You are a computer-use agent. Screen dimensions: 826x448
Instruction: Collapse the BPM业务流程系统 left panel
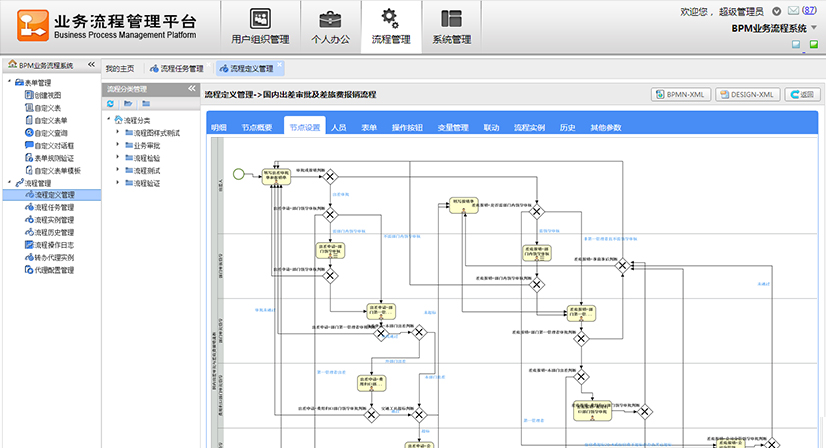tap(90, 65)
